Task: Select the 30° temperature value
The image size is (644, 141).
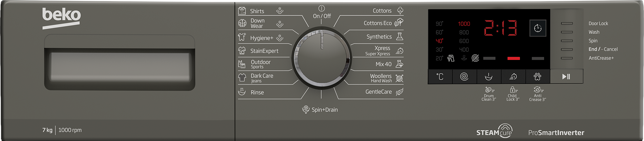Action: [439, 50]
